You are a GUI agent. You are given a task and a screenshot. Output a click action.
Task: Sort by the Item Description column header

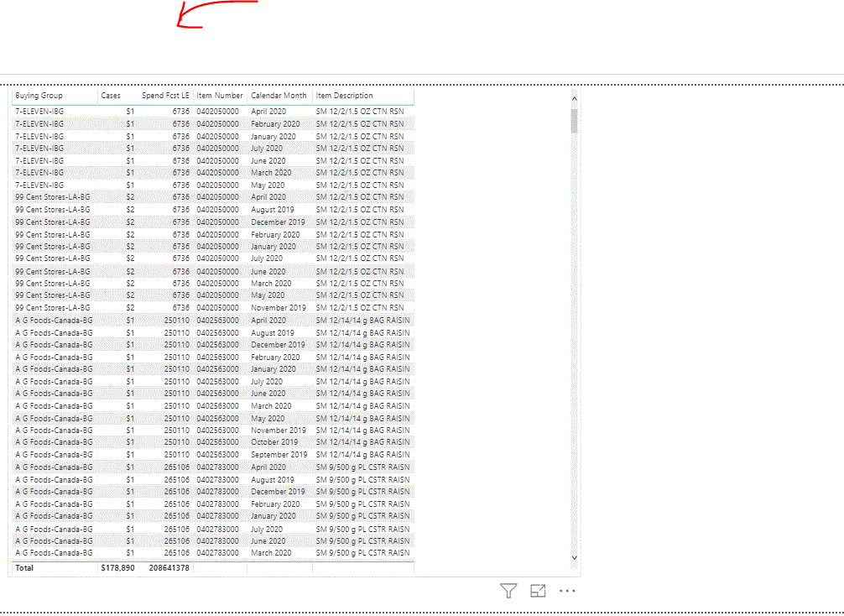(x=345, y=96)
